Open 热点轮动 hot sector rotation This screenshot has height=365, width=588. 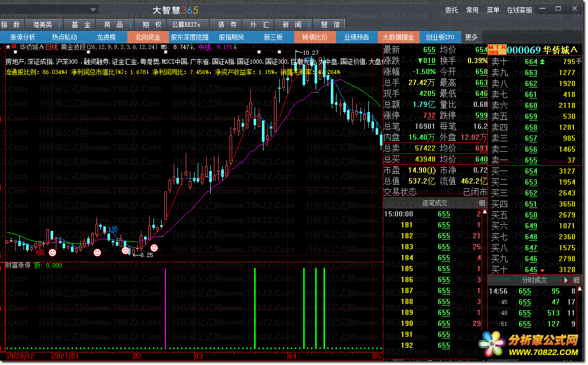(64, 37)
